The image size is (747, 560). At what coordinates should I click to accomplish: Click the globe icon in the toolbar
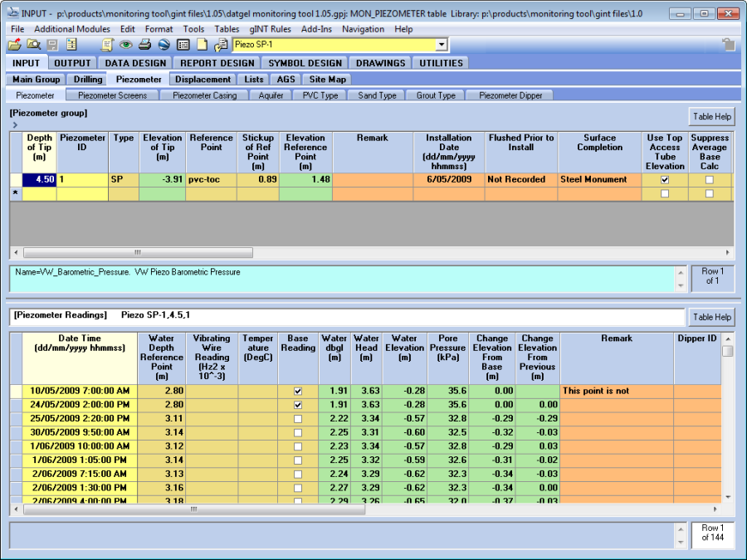164,46
